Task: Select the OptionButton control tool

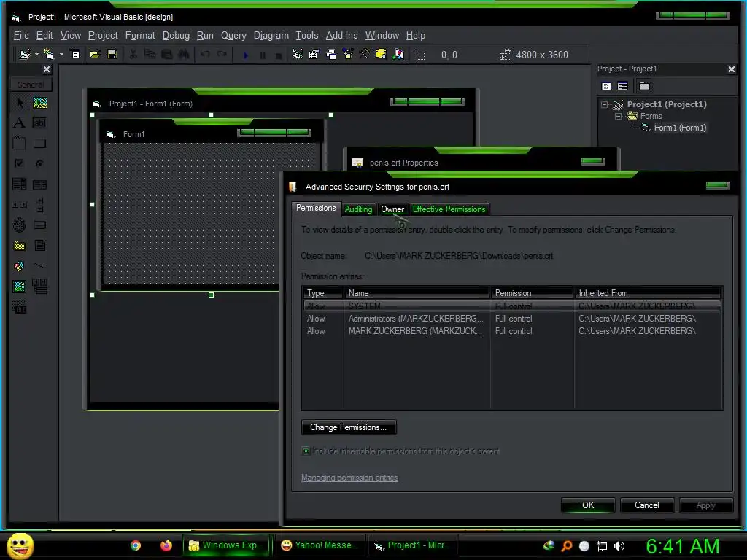Action: tap(40, 163)
